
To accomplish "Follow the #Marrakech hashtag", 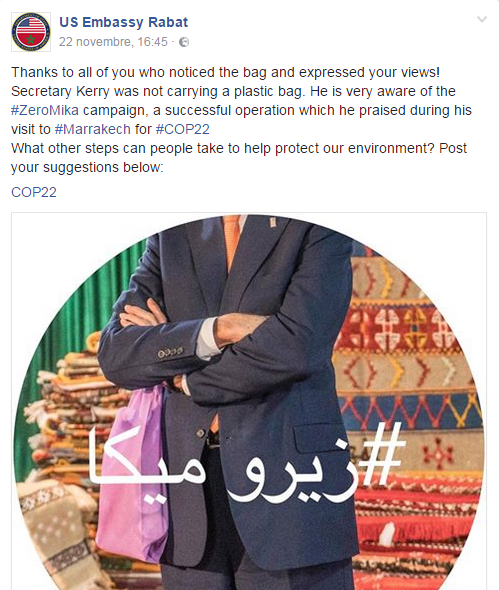I will coord(93,129).
